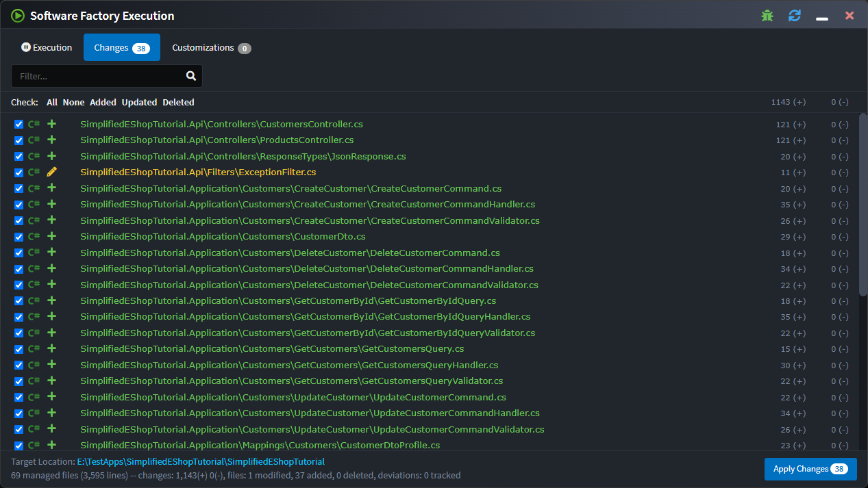
Task: Click the plus added icon for CustomersController.cs
Action: pyautogui.click(x=51, y=124)
